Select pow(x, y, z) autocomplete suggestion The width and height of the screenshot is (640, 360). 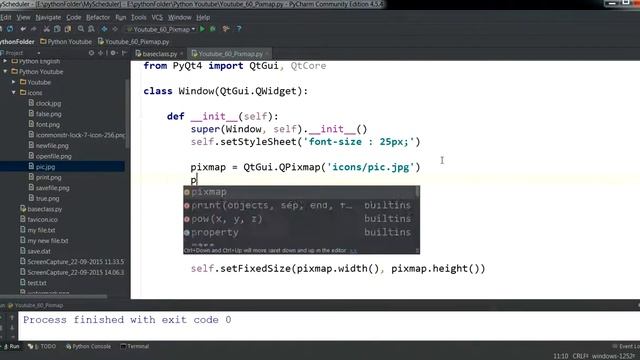[x=301, y=219]
